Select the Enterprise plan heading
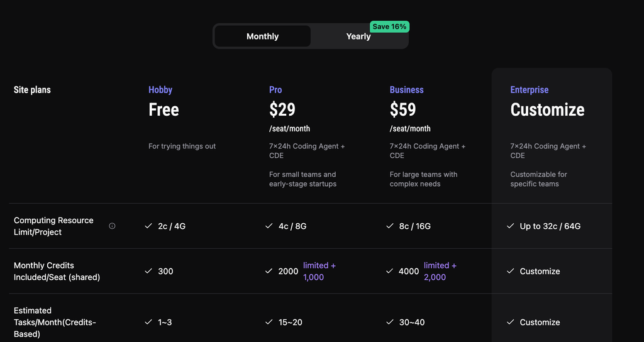The image size is (644, 342). click(x=530, y=89)
